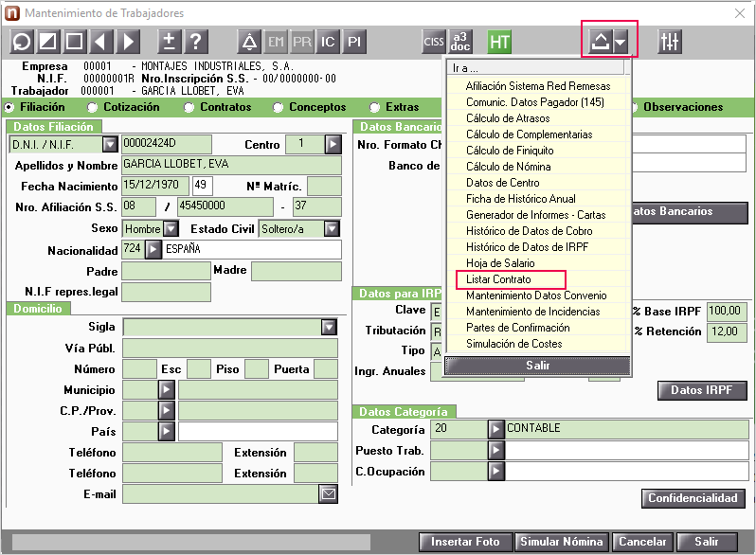Open the Estado Civil dropdown

coord(332,228)
